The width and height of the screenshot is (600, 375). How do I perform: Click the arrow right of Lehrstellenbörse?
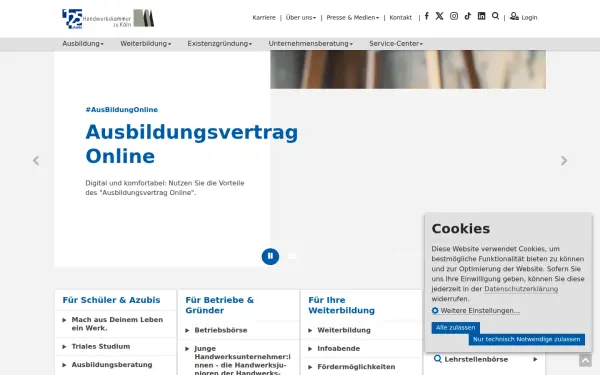point(535,359)
